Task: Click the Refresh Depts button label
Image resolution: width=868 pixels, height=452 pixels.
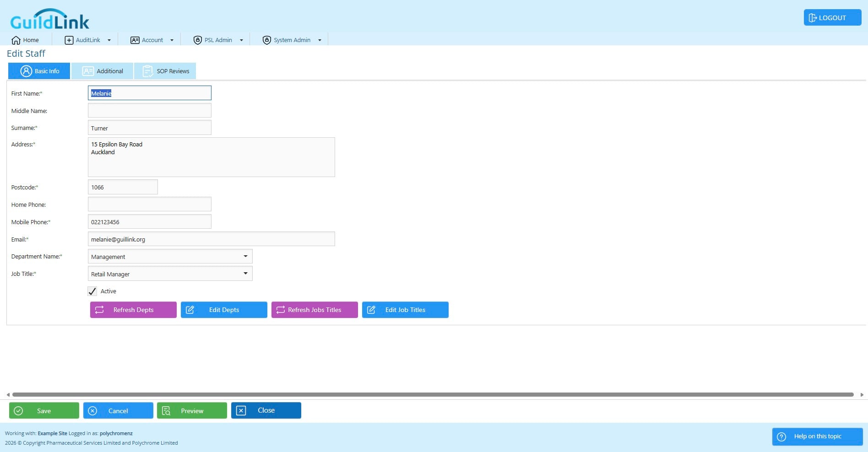Action: coord(133,310)
